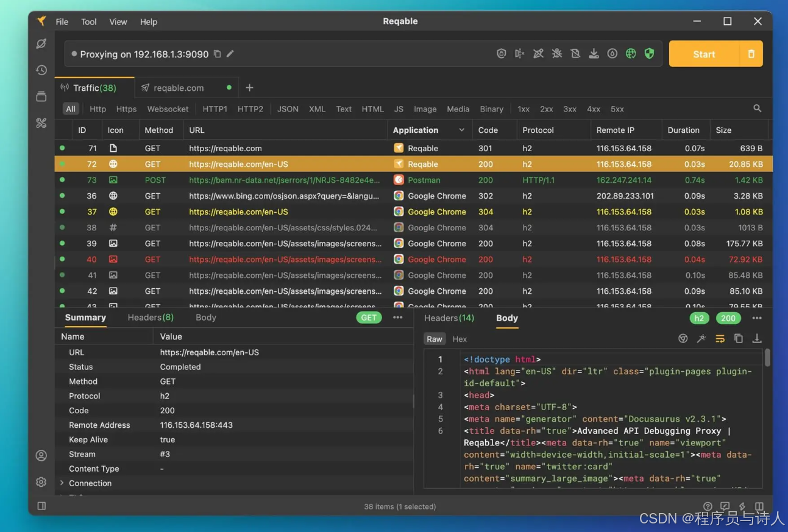The height and width of the screenshot is (532, 788).
Task: Filter traffic by 4xx status codes
Action: 594,109
